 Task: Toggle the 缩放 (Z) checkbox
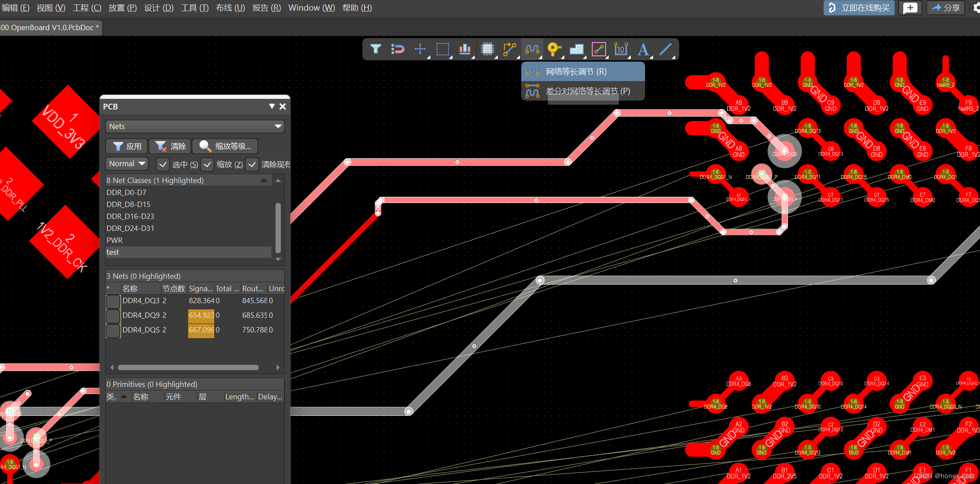click(207, 164)
